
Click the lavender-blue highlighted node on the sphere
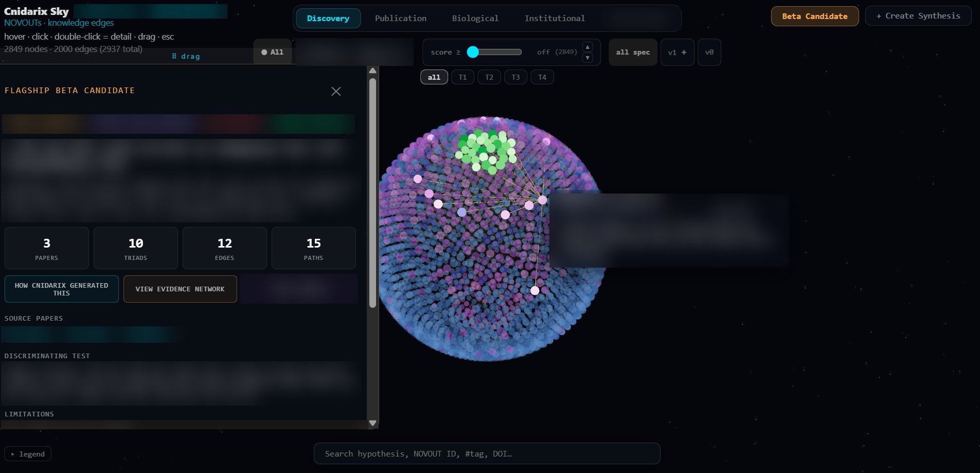tap(462, 212)
